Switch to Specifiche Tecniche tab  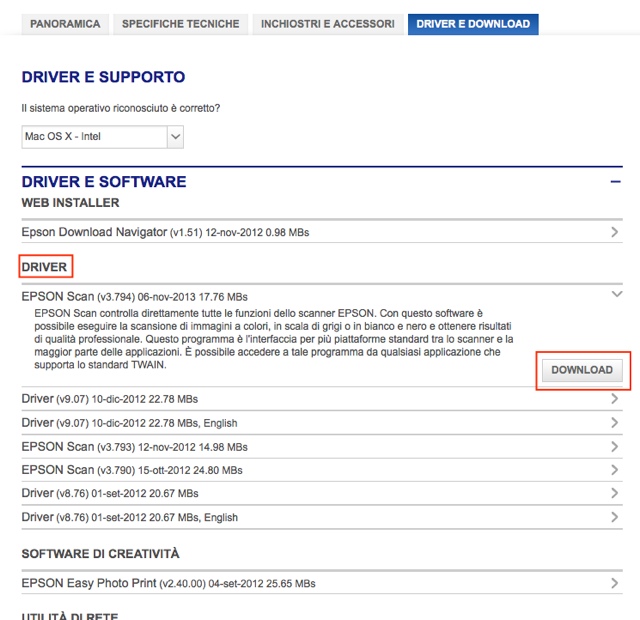(180, 24)
